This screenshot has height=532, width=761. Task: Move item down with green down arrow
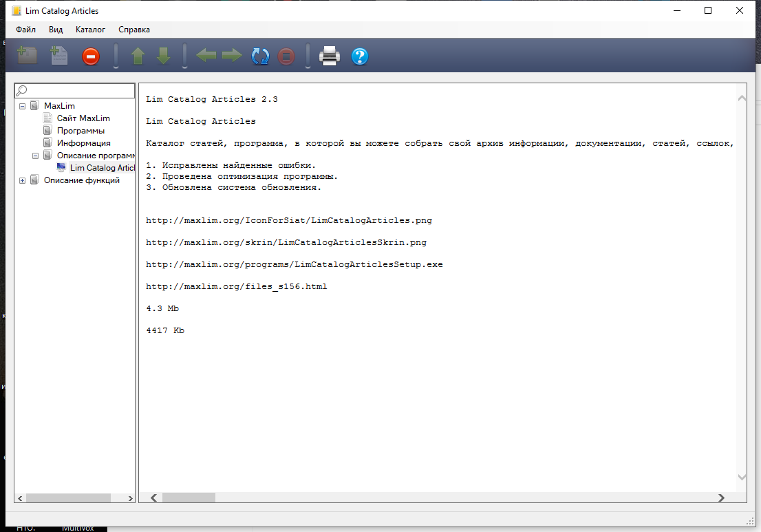pyautogui.click(x=163, y=56)
